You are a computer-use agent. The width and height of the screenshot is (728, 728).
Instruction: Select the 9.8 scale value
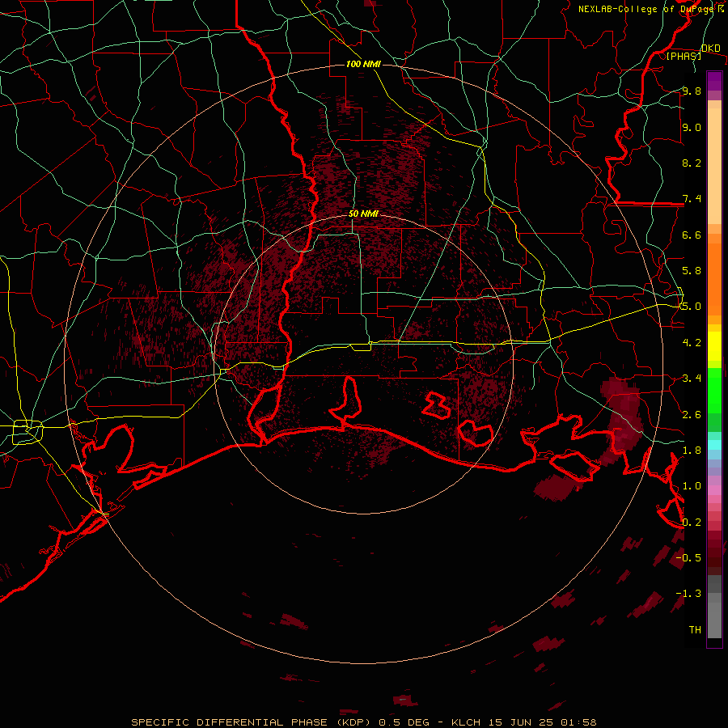[692, 91]
